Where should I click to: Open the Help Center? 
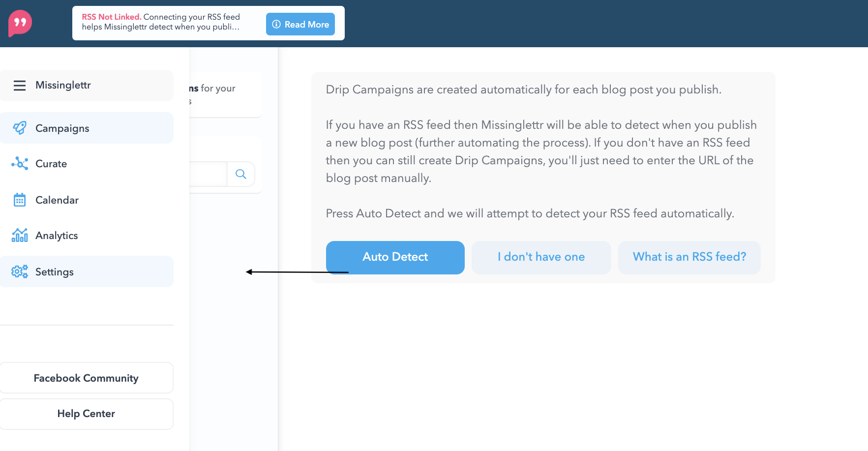tap(86, 414)
